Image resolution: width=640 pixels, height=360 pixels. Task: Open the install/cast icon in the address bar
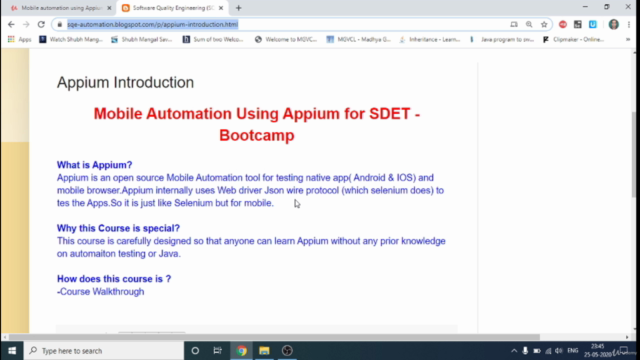coord(514,24)
